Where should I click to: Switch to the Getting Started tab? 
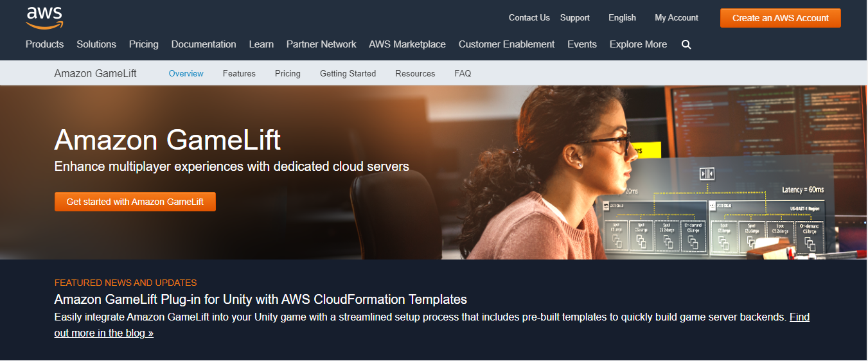coord(348,73)
